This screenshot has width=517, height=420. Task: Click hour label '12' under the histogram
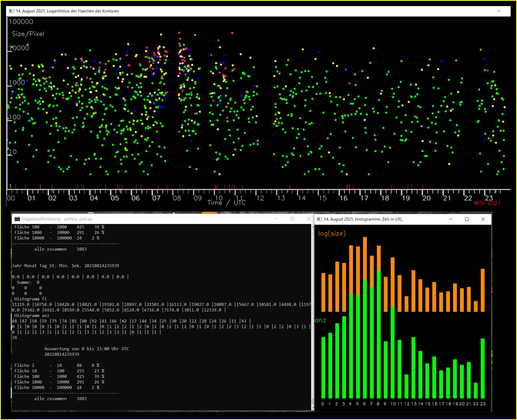click(406, 404)
